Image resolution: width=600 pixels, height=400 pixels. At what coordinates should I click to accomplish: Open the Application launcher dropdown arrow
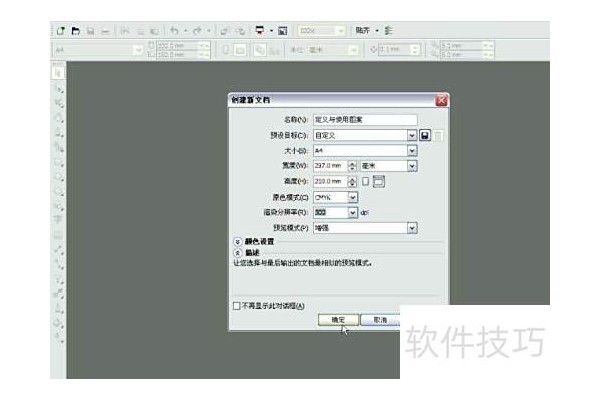coord(271,31)
